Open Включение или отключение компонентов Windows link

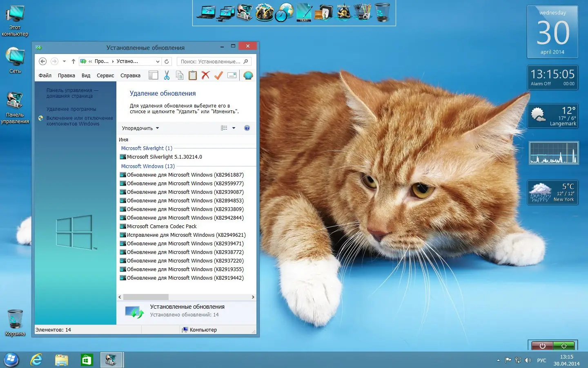pyautogui.click(x=80, y=121)
